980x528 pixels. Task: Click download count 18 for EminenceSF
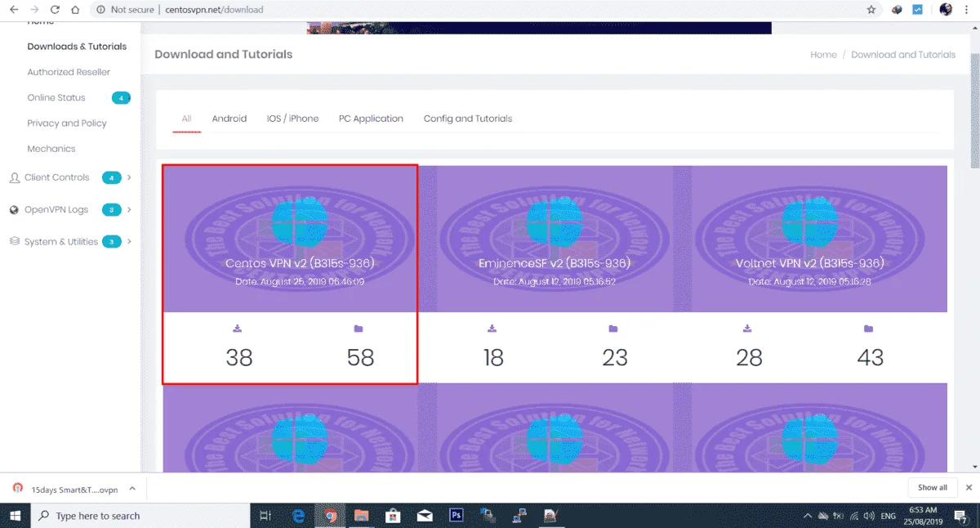click(x=493, y=357)
